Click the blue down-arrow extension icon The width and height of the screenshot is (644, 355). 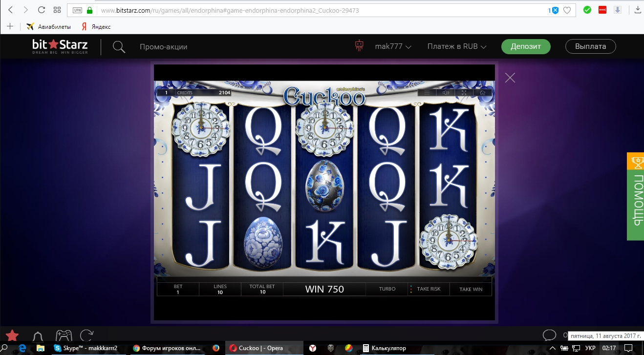618,10
